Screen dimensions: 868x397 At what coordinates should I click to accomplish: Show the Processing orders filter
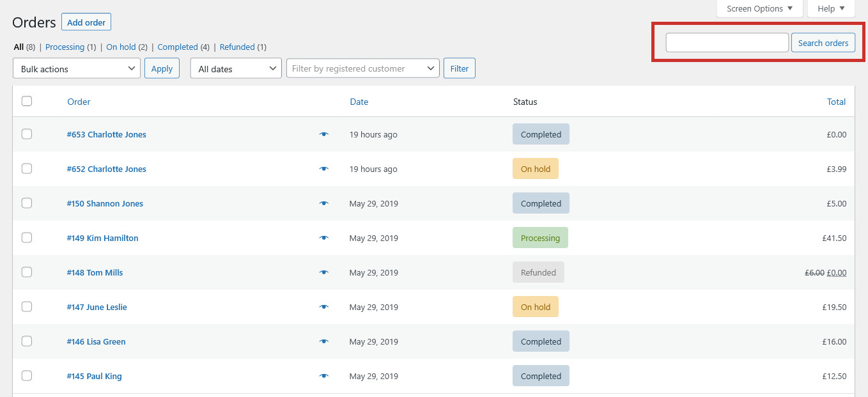tap(65, 47)
